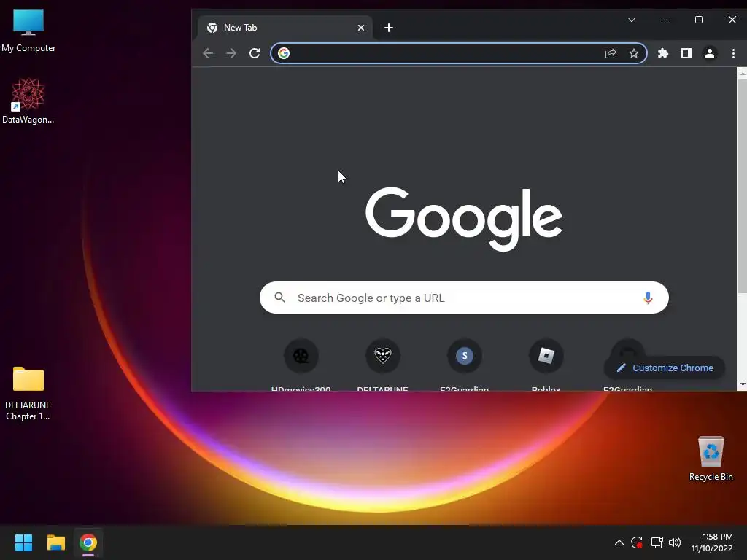The width and height of the screenshot is (747, 560).
Task: Click the scrollbar down arrow in Chrome
Action: [742, 384]
